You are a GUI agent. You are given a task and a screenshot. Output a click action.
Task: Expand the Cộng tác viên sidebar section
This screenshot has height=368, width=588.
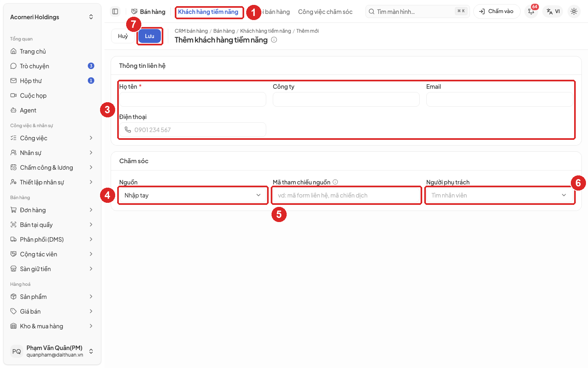pos(52,254)
